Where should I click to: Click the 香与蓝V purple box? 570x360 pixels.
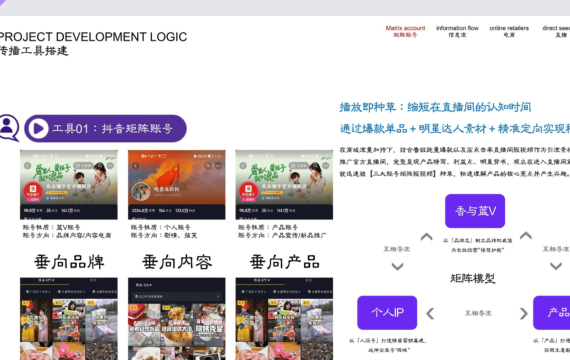click(x=475, y=211)
